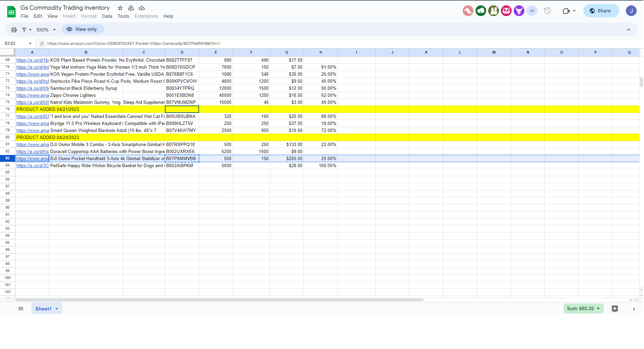The width and height of the screenshot is (644, 349).
Task: Open the View menu
Action: [x=53, y=16]
